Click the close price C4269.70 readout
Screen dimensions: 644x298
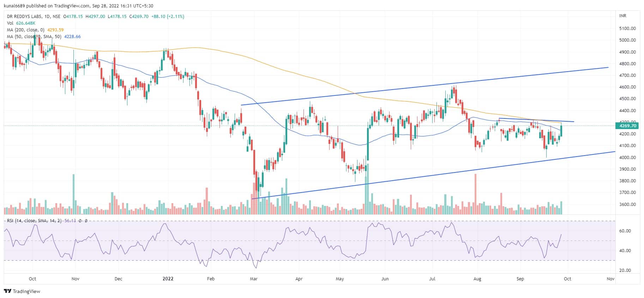click(139, 17)
